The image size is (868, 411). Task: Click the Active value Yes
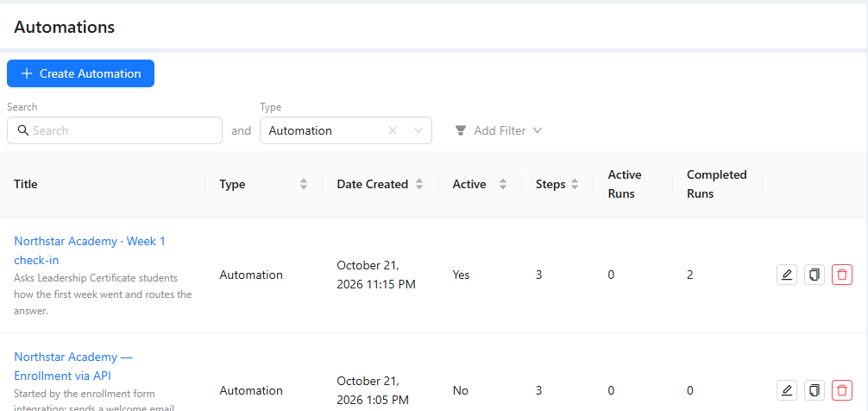(461, 275)
